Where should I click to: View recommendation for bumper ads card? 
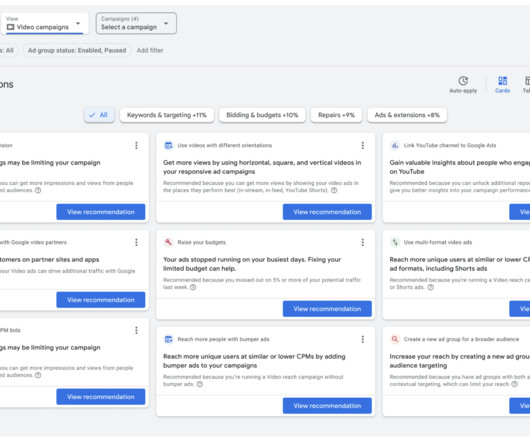(x=327, y=406)
